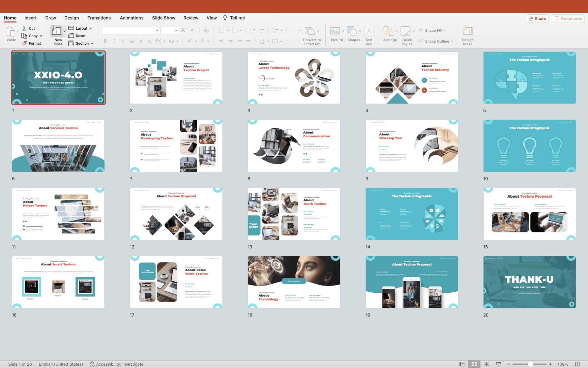
Task: Switch to the Transitions tab
Action: (x=99, y=18)
